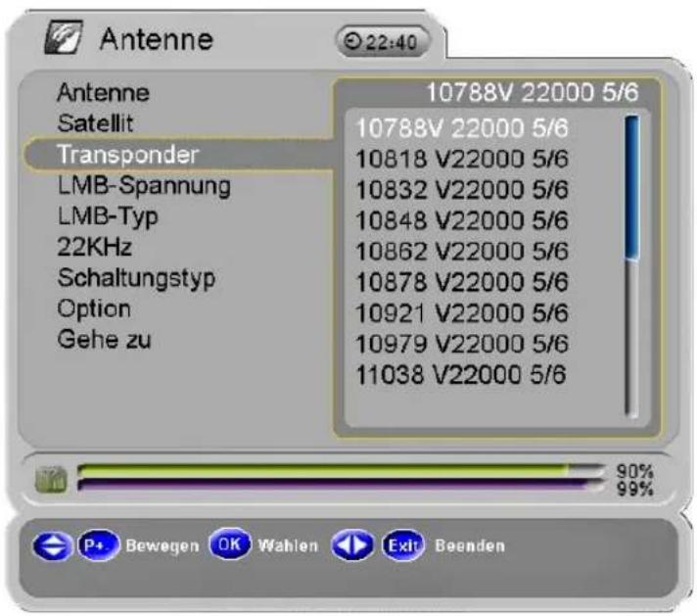Image resolution: width=697 pixels, height=616 pixels.
Task: Select highlighted list row 10788V 22000 5/6
Action: (462, 128)
